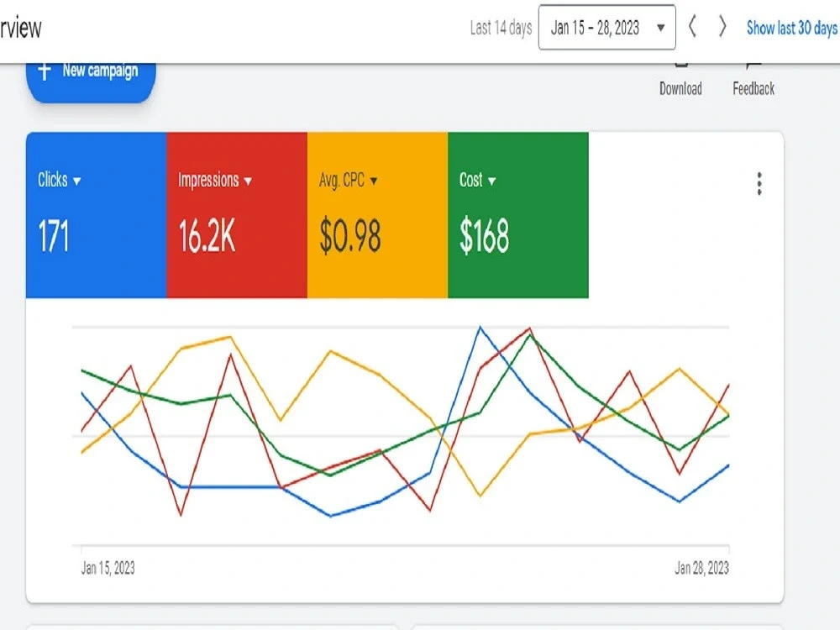
Task: Go to previous date period arrow
Action: click(x=692, y=26)
